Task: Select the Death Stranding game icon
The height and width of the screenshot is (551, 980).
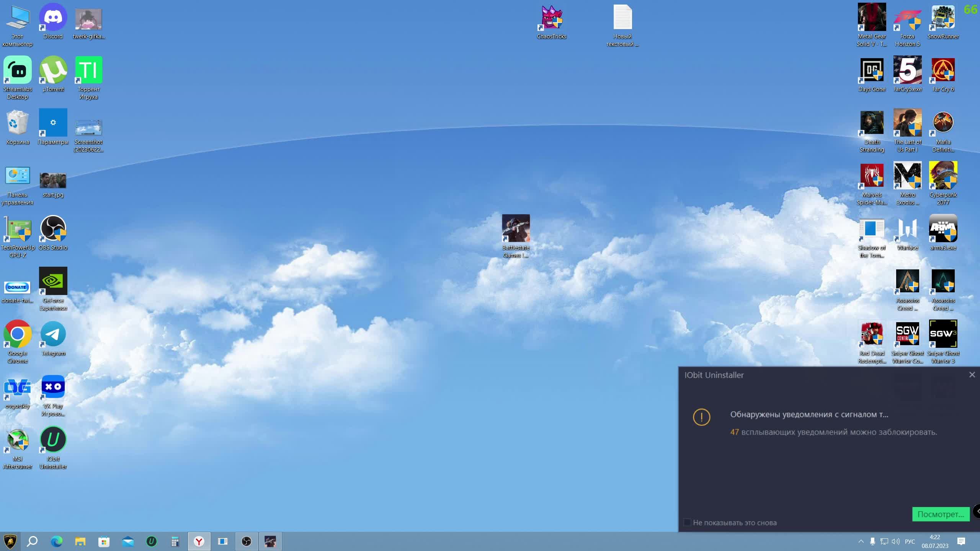Action: click(x=872, y=123)
